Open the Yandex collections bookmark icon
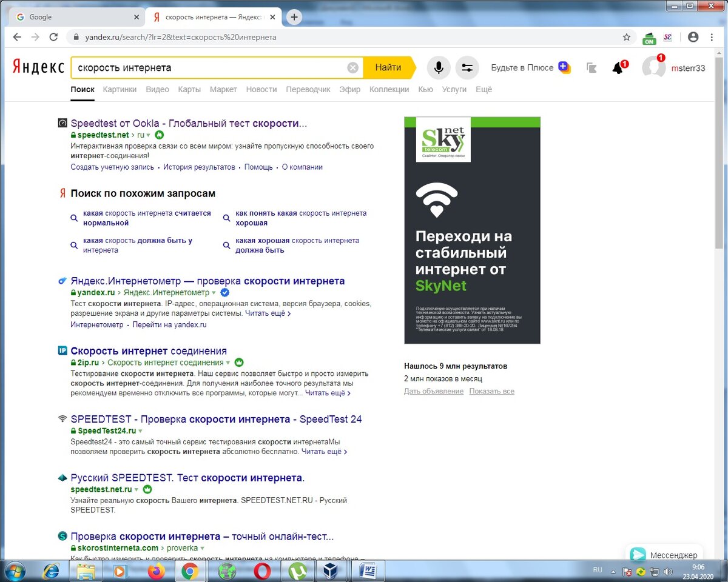Screen dimensions: 728x582 pyautogui.click(x=592, y=67)
